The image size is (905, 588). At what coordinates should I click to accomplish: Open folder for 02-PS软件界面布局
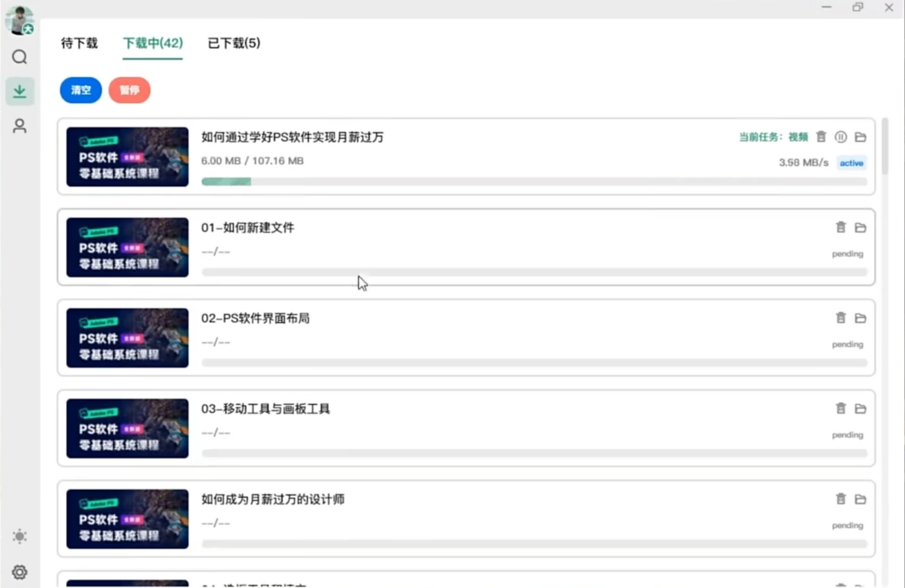[x=860, y=318]
